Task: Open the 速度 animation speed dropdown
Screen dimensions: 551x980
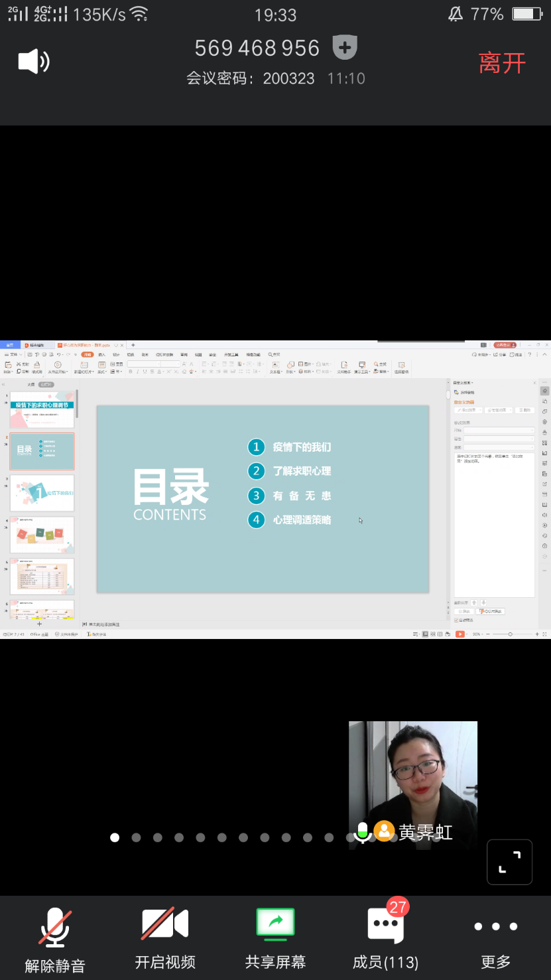Action: (x=499, y=447)
